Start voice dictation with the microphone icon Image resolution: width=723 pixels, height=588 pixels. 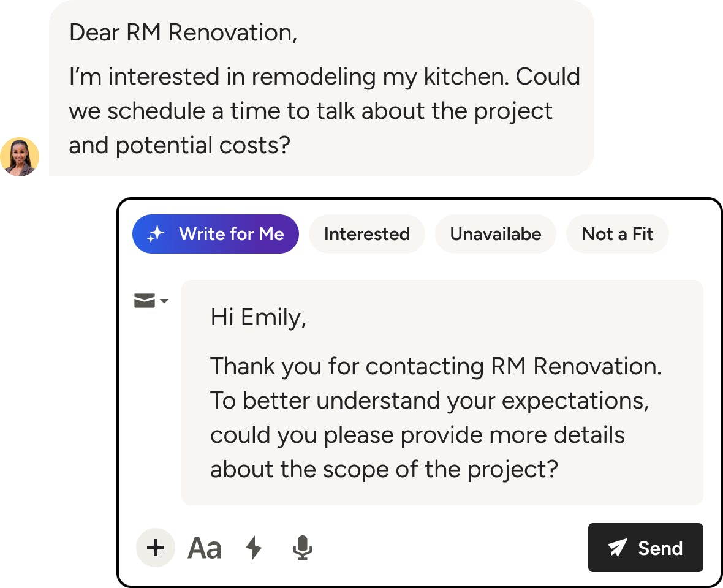coord(302,548)
